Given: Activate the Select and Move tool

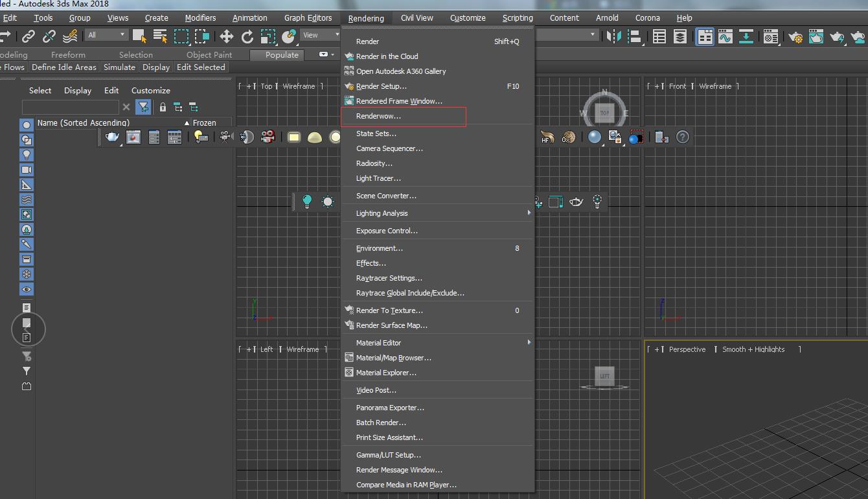Looking at the screenshot, I should pyautogui.click(x=227, y=36).
